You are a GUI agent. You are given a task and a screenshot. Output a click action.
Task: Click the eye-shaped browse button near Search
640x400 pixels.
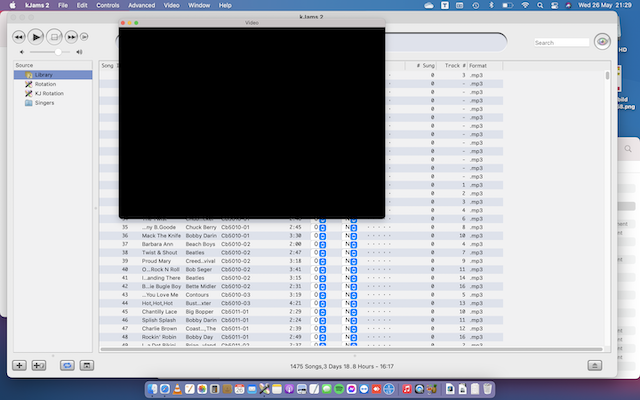(x=603, y=41)
